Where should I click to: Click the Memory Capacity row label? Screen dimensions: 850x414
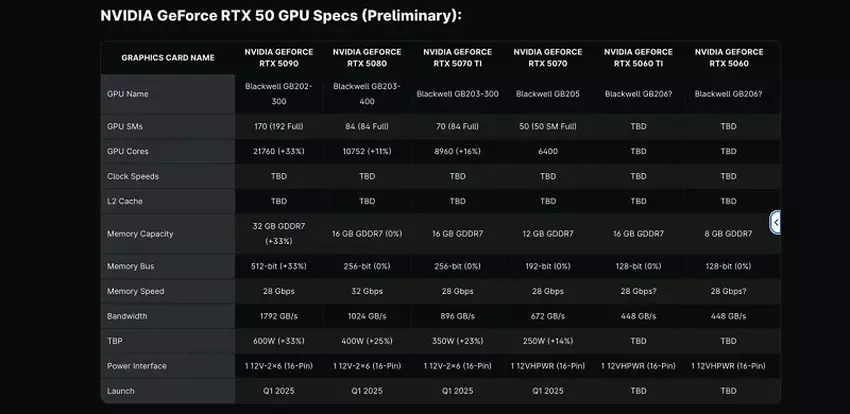[140, 233]
